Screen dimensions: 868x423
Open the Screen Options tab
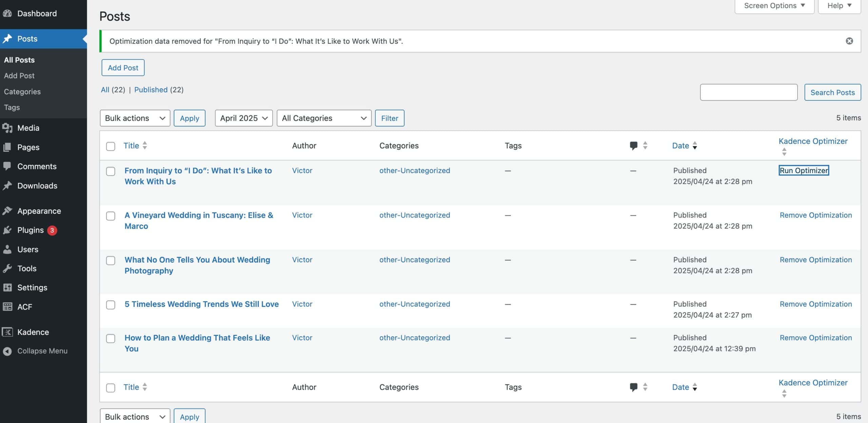774,6
